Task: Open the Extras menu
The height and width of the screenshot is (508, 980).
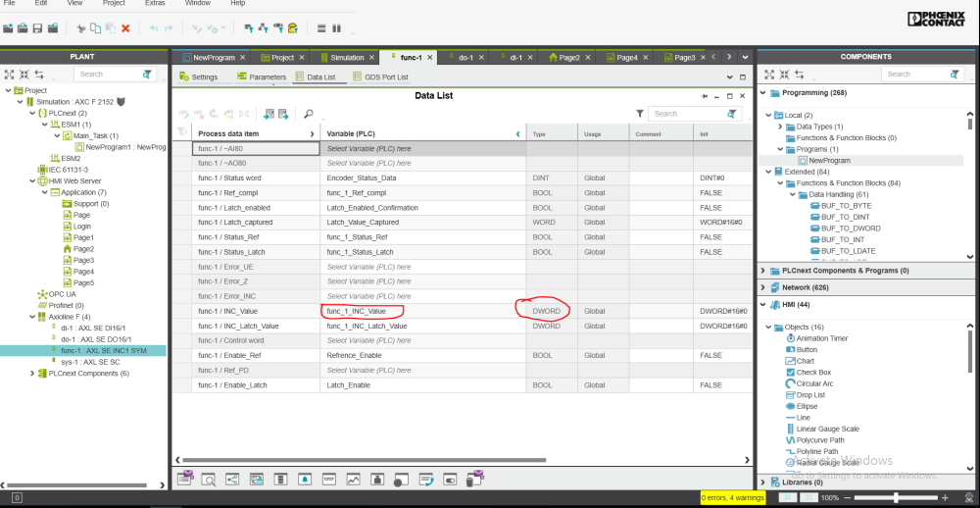Action: tap(155, 4)
